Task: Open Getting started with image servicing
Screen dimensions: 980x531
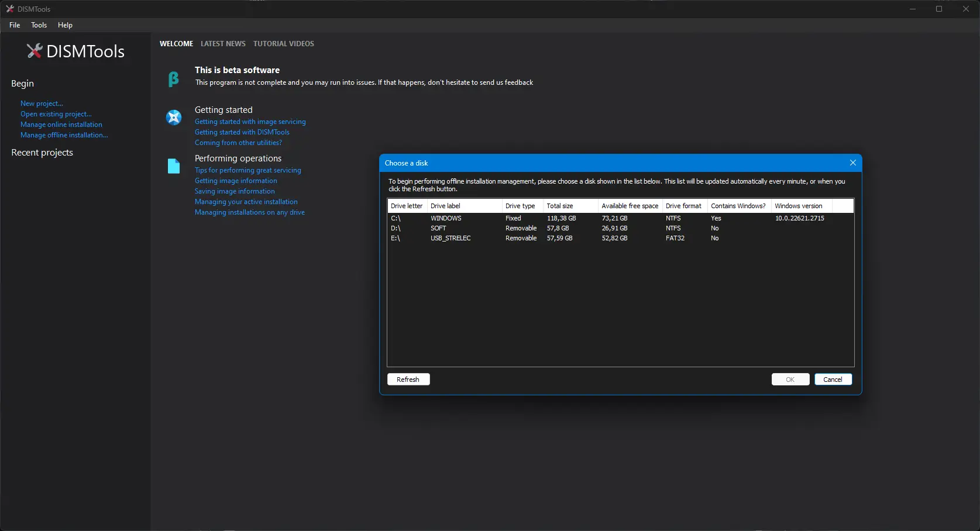Action: (250, 122)
